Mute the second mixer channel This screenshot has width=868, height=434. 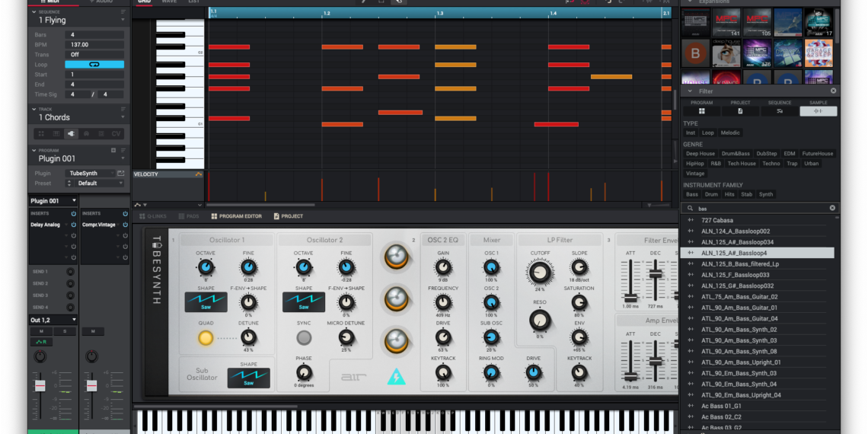[x=93, y=331]
